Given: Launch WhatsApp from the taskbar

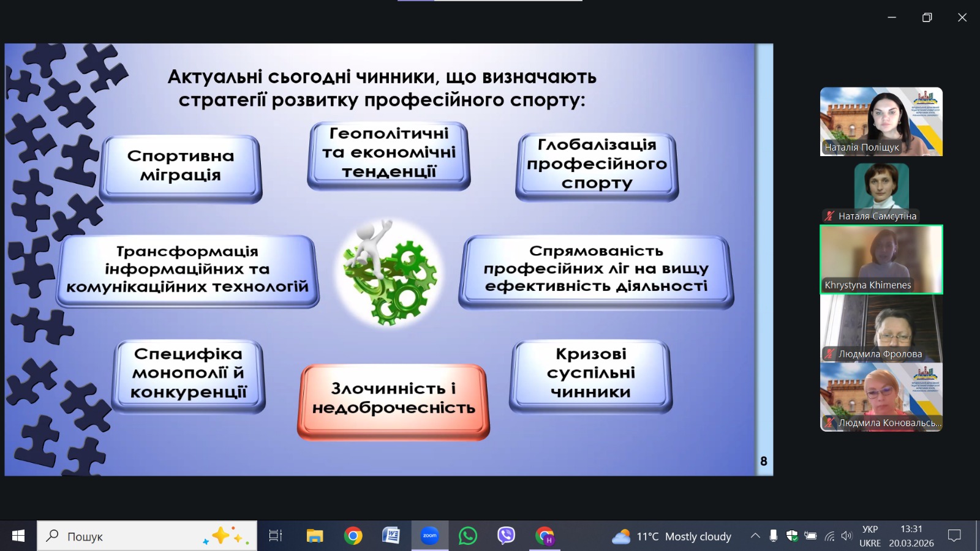Looking at the screenshot, I should (x=468, y=536).
